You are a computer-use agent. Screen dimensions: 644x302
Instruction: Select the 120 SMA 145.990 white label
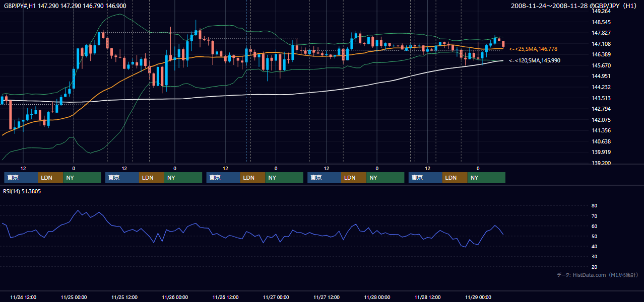535,60
